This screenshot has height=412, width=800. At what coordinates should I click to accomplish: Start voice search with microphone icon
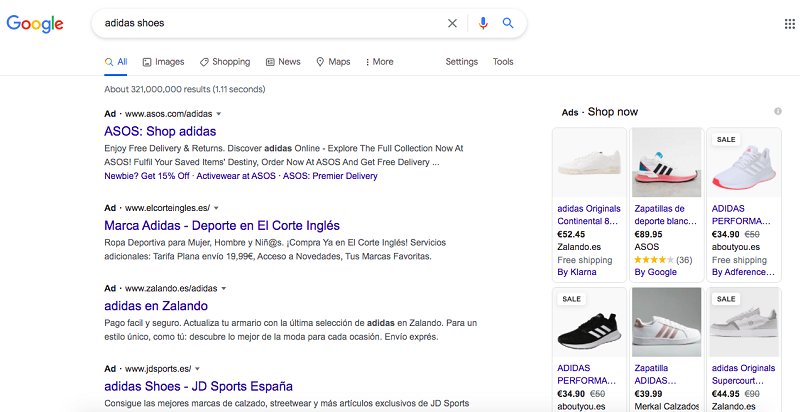[483, 23]
